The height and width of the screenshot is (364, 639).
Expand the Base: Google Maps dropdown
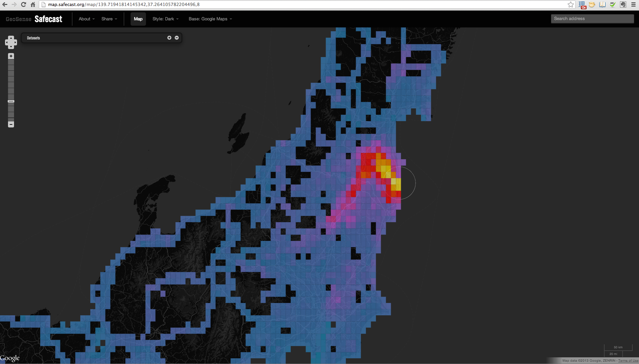click(210, 19)
